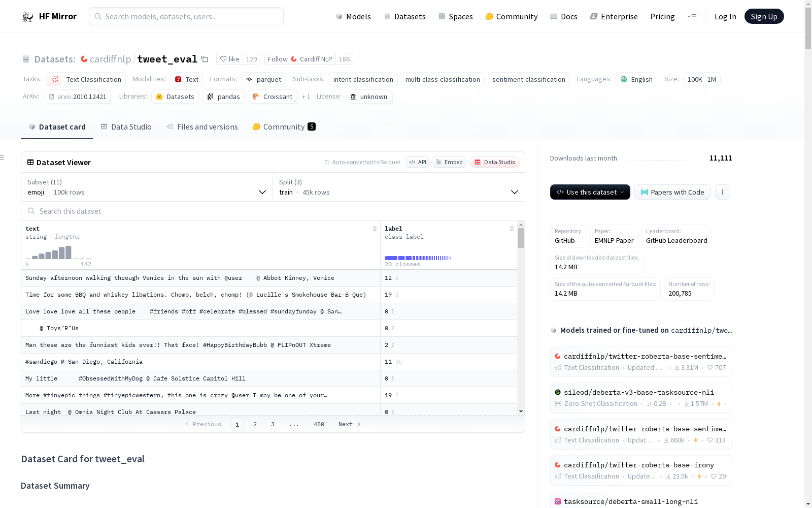Select the row 'Time for some BBQ and whiskey'
Image resolution: width=812 pixels, height=508 pixels.
tap(269, 295)
